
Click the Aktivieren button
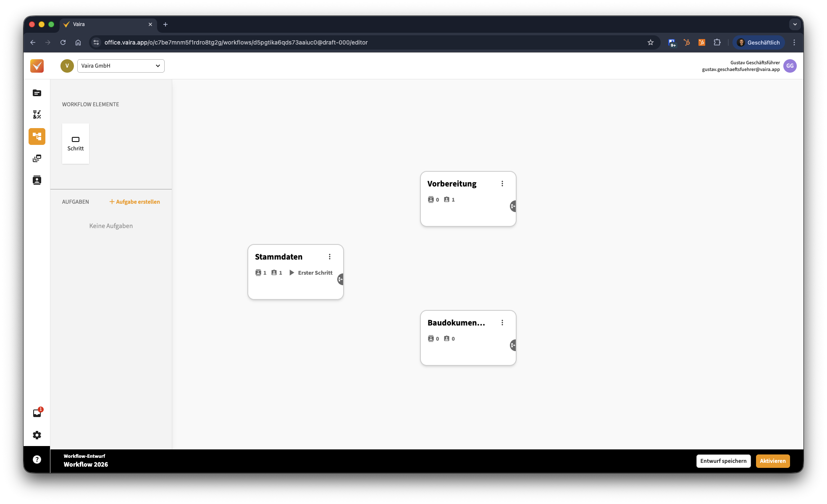[x=772, y=461]
